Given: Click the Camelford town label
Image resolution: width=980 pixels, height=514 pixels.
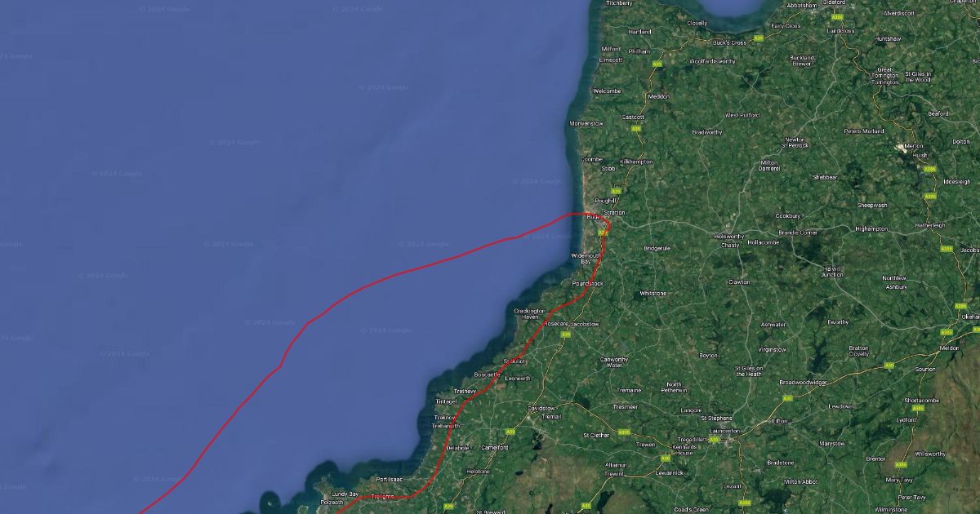Looking at the screenshot, I should click(x=495, y=447).
